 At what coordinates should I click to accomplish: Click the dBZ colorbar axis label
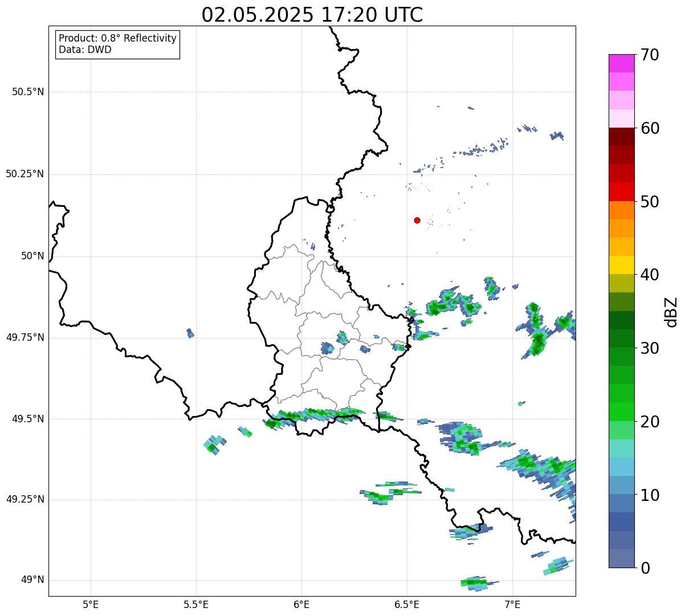click(671, 312)
